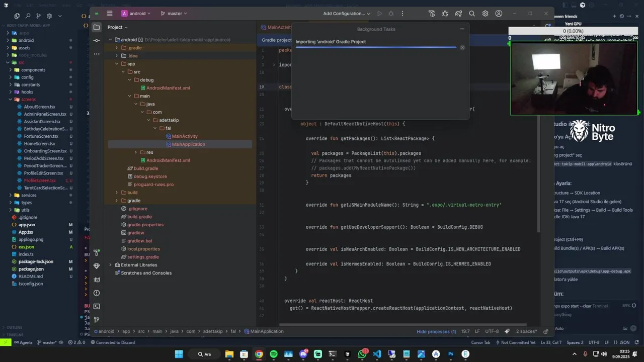Collapse the screens folder in VS Code explorer
This screenshot has width=644, height=362.
tap(11, 100)
